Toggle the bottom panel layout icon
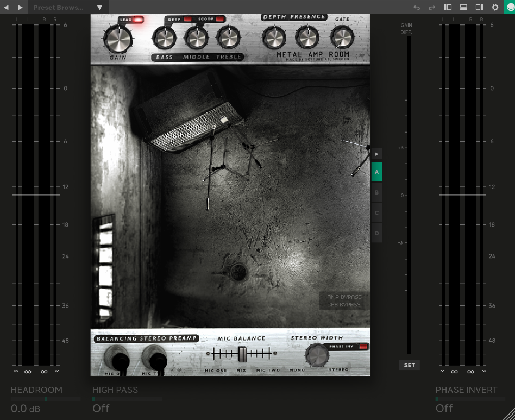 click(x=463, y=7)
